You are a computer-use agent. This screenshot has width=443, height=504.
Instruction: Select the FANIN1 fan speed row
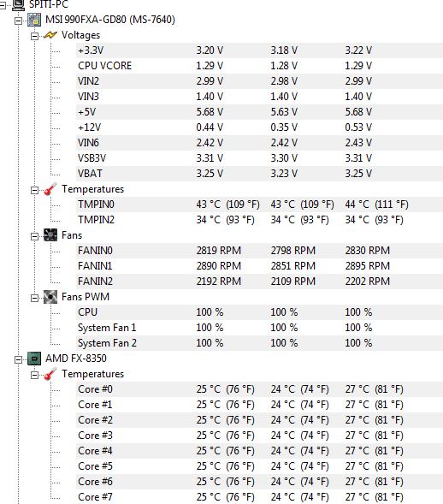[x=260, y=266]
